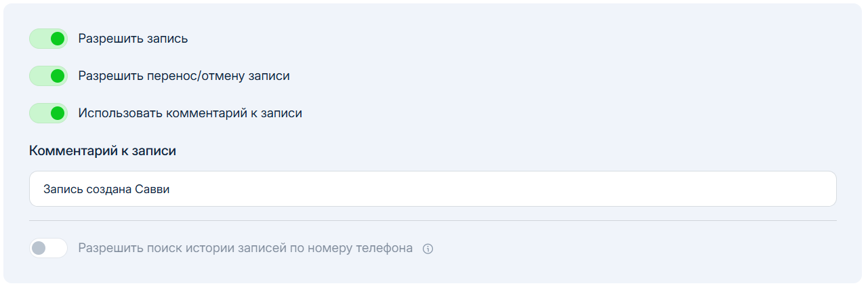The image size is (868, 288).
Task: Click the "Разрешить поиск истории записей" label
Action: point(245,248)
